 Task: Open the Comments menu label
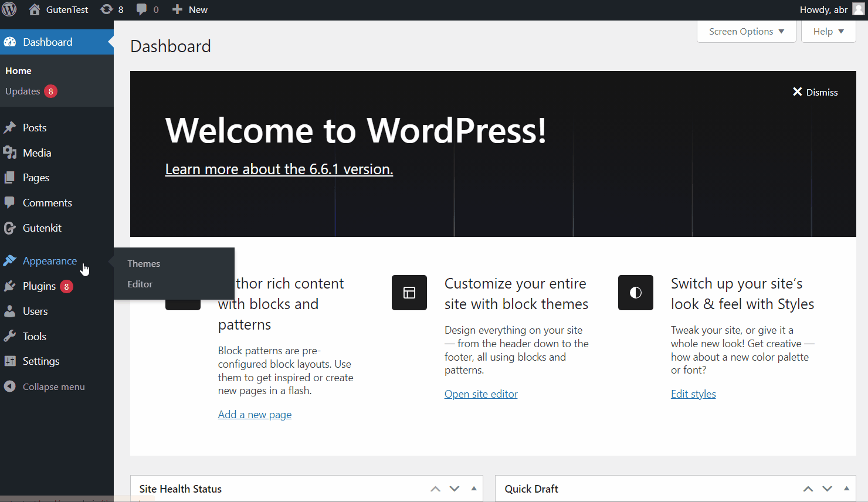[x=48, y=203]
